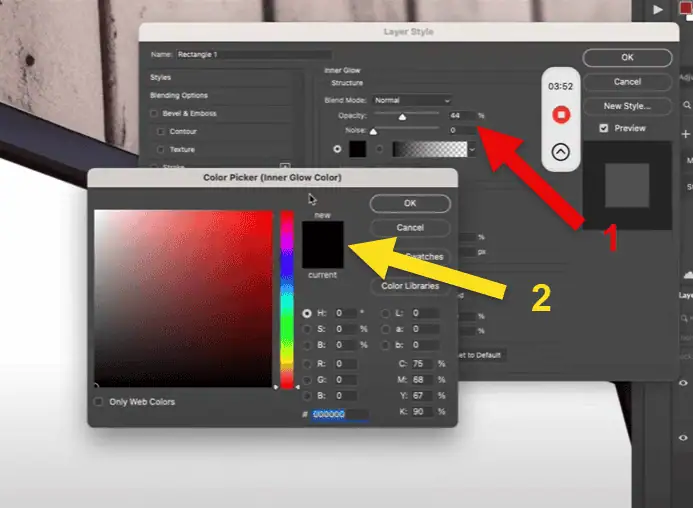The image size is (693, 508).
Task: Select the Texture style entry
Action: pos(182,149)
